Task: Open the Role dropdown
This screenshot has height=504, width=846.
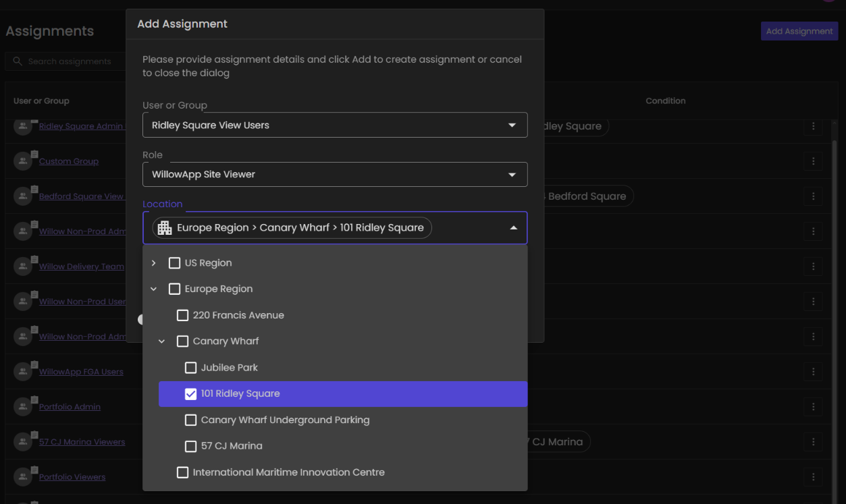Action: [335, 174]
